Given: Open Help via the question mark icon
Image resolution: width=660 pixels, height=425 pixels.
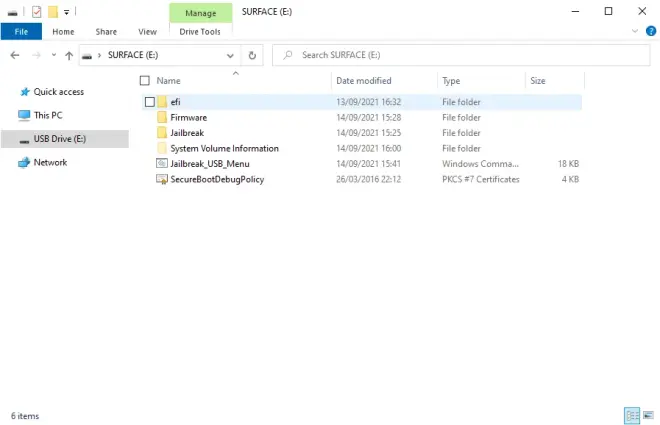Looking at the screenshot, I should (x=651, y=31).
